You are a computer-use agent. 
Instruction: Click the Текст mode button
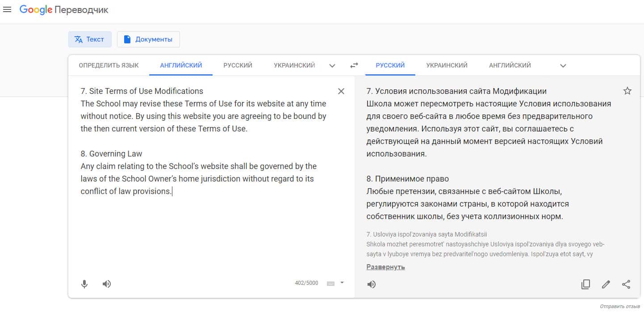coord(90,39)
